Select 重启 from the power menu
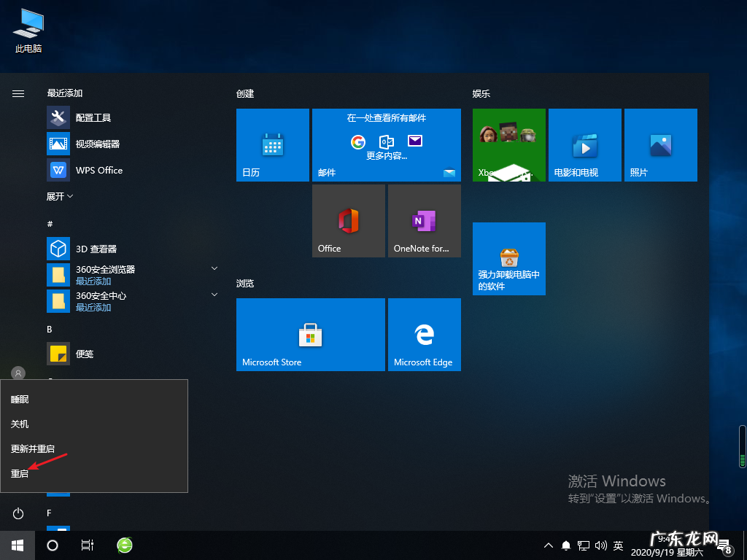 coord(20,472)
